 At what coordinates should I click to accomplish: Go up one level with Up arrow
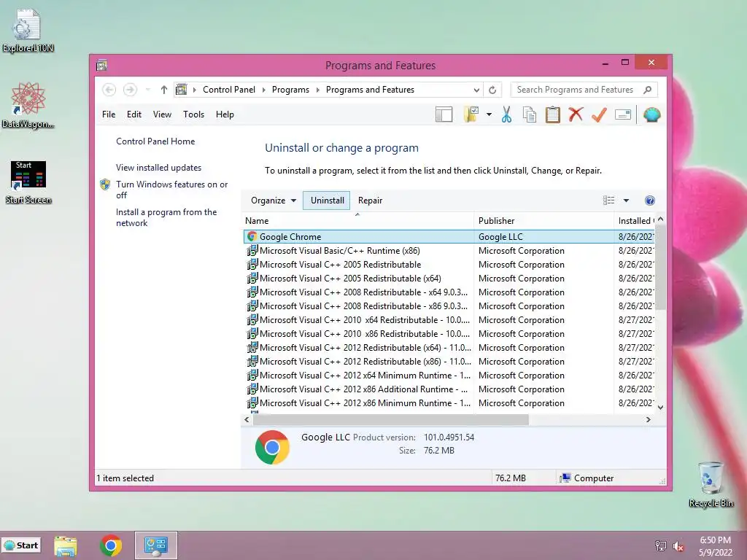164,90
